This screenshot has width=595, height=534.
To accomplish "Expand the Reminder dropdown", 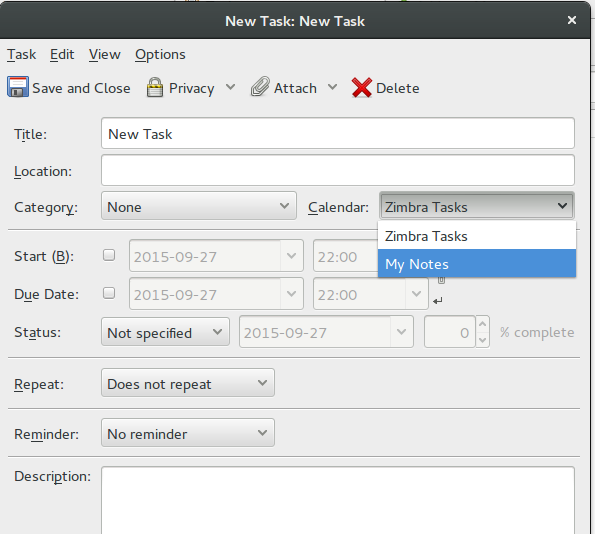I will click(188, 433).
